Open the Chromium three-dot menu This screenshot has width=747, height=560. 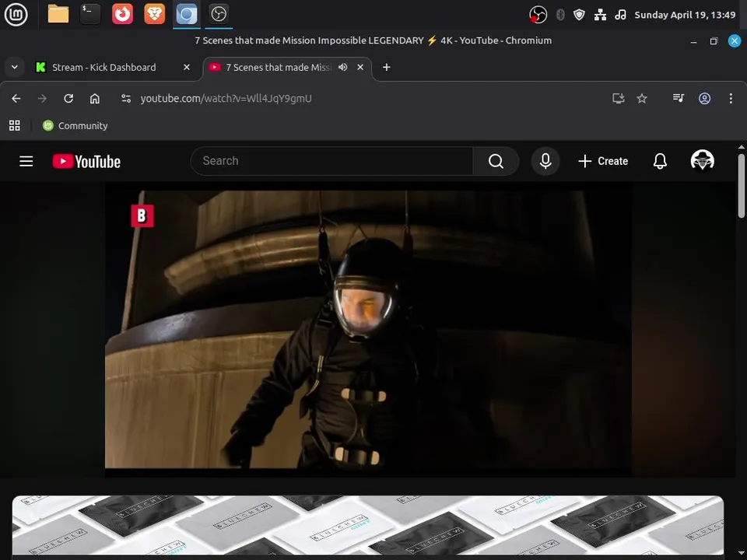[x=731, y=99]
